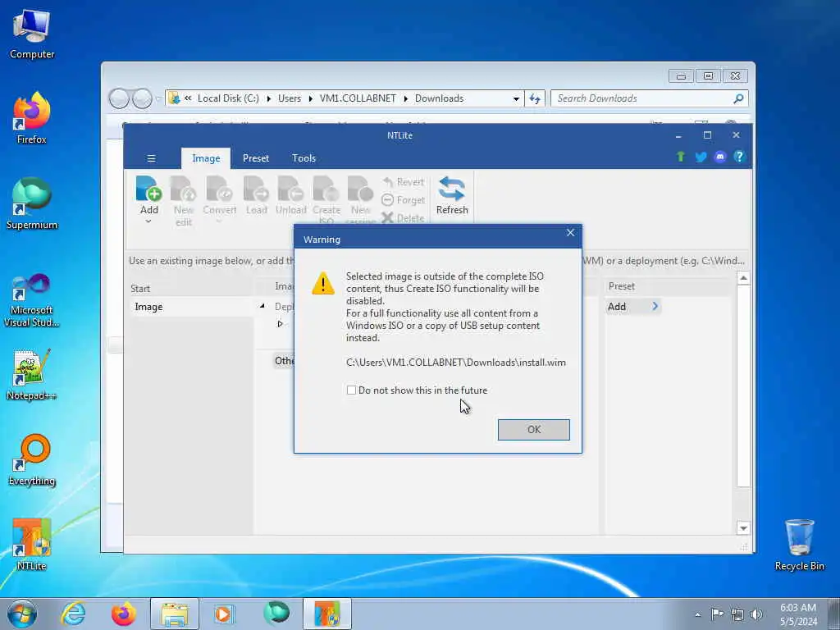The width and height of the screenshot is (840, 630).
Task: Click the Add chevron under Preset
Action: (x=655, y=307)
